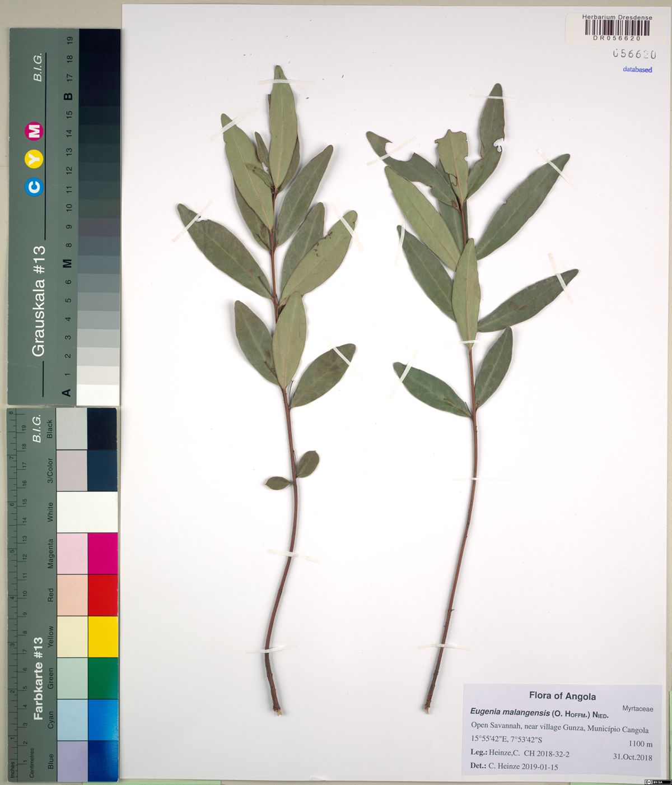The width and height of the screenshot is (672, 785).
Task: Click the barcode DR056620
Action: [617, 28]
